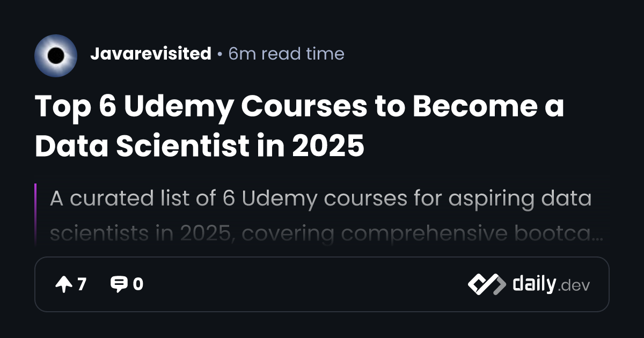Image resolution: width=644 pixels, height=338 pixels.
Task: Click the comment count of 0
Action: [138, 284]
